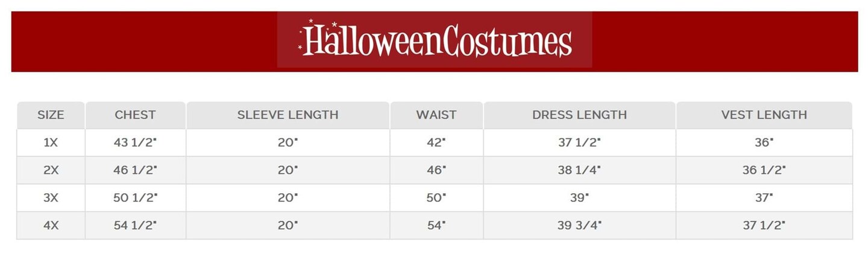Select the 36 1/2" vest length cell
This screenshot has width=868, height=256.
tap(764, 170)
